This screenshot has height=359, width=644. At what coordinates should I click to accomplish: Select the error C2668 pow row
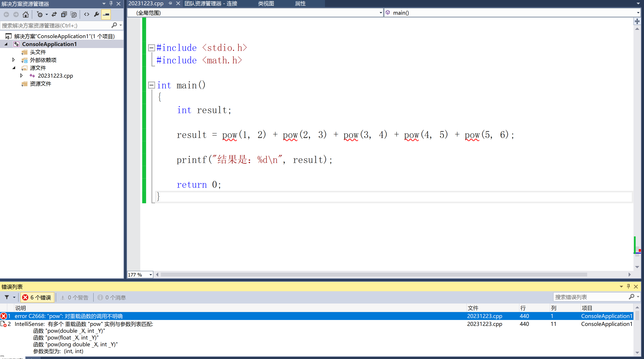(316, 316)
